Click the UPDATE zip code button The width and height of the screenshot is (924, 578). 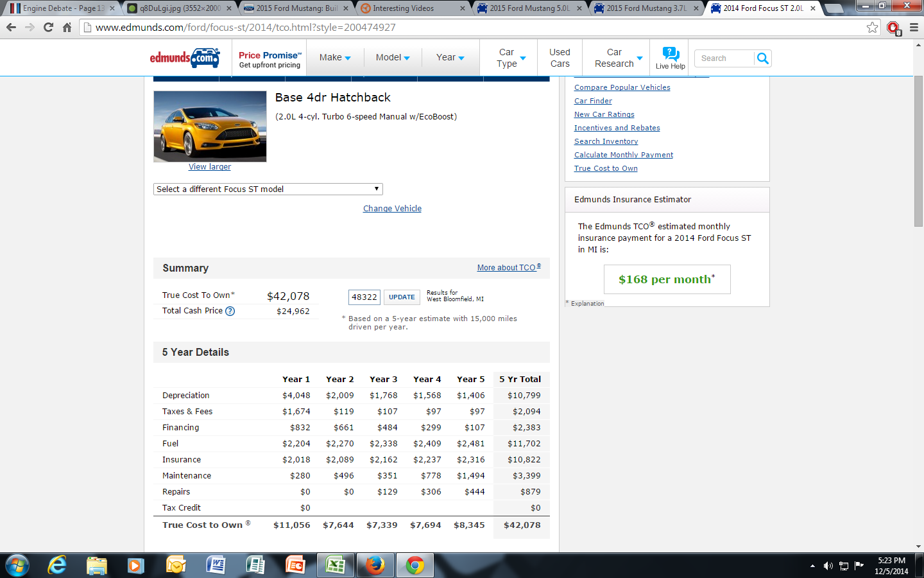point(402,297)
